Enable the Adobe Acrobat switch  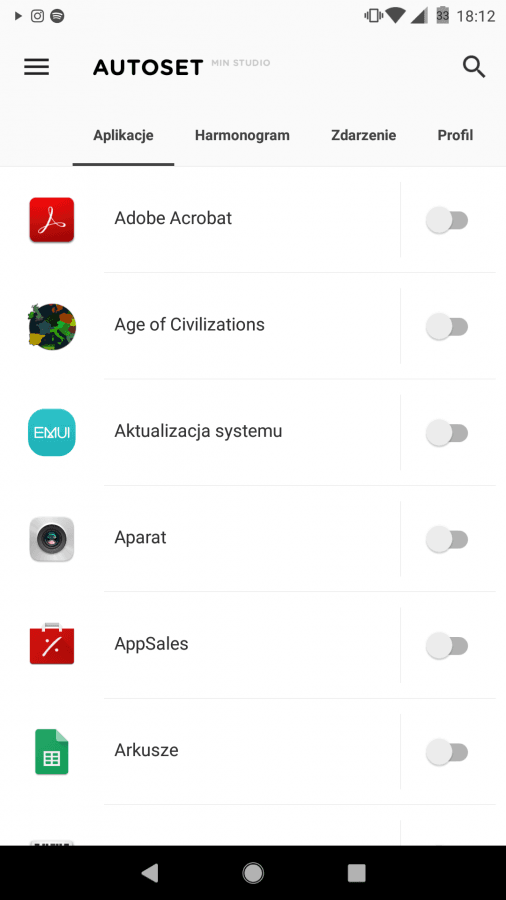pyautogui.click(x=447, y=220)
